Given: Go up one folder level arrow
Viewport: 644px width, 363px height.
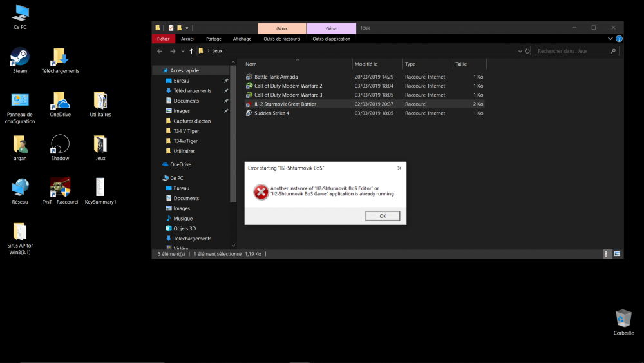Looking at the screenshot, I should click(191, 51).
